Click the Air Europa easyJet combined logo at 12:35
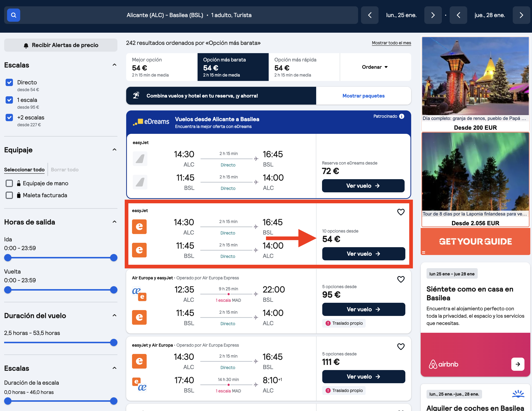Screen dimensions: 532x411 click(139, 294)
